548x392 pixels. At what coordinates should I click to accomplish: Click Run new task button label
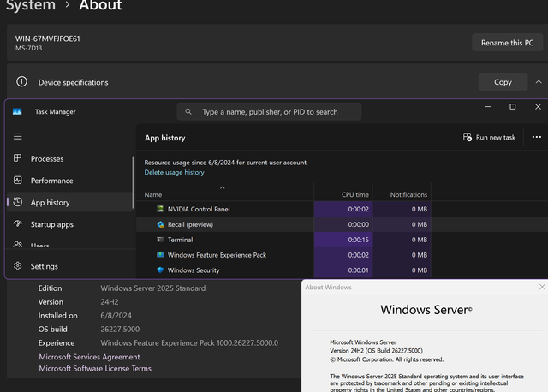[496, 137]
